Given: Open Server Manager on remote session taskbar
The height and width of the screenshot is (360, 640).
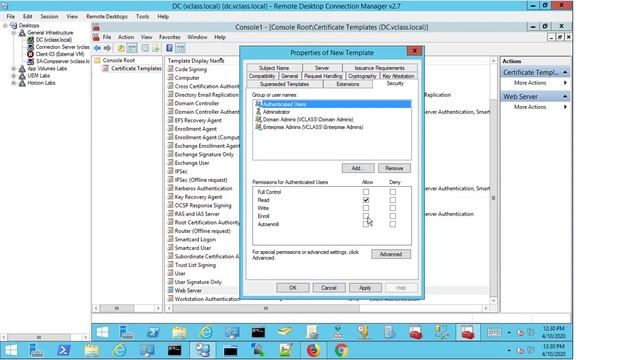Looking at the screenshot, I should pyautogui.click(x=127, y=333).
